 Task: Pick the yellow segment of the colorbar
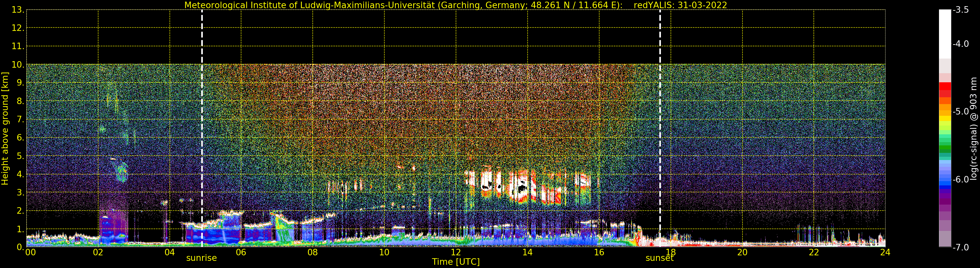tap(945, 119)
